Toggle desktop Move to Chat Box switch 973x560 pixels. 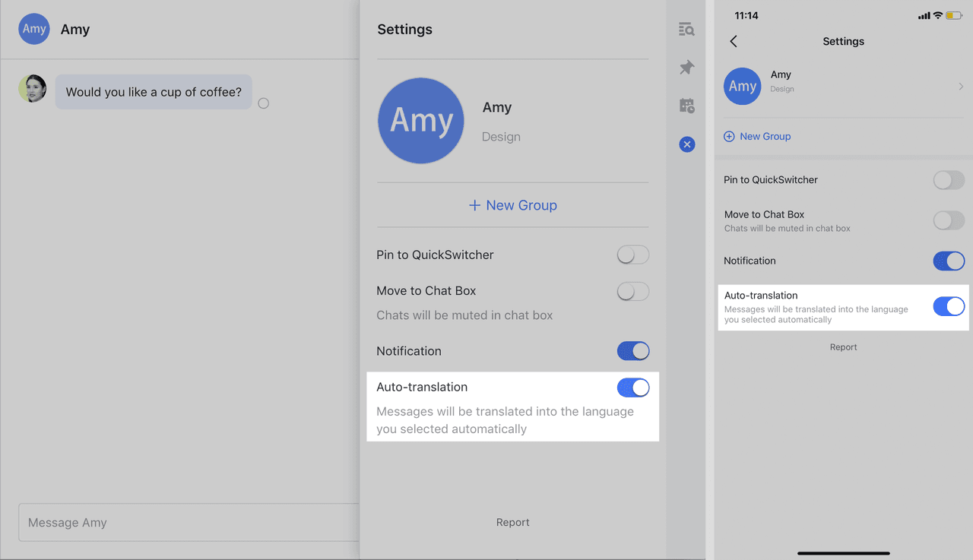point(633,291)
